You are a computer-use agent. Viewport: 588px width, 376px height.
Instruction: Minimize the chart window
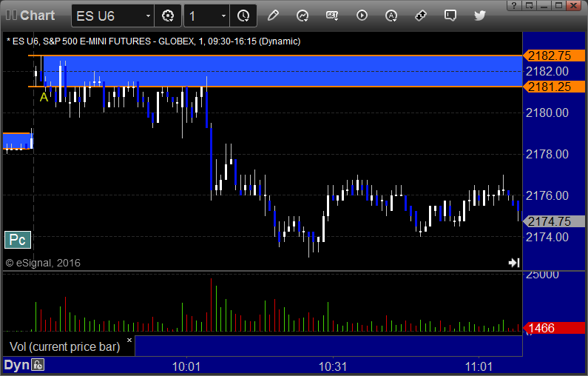tap(544, 5)
